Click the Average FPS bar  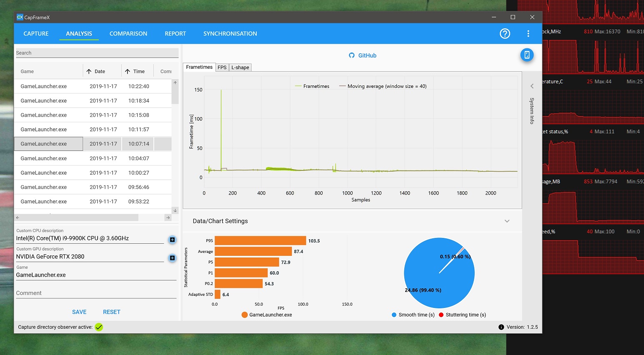253,251
